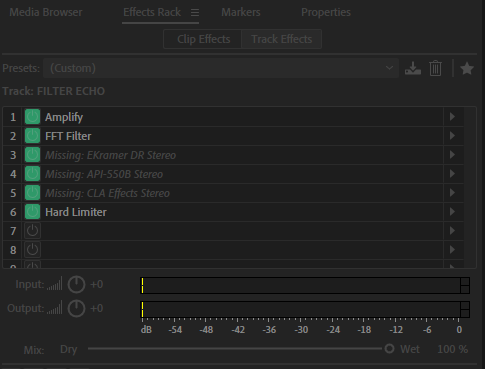Image resolution: width=485 pixels, height=369 pixels.
Task: Open empty slot 8 arrow menu
Action: (452, 250)
